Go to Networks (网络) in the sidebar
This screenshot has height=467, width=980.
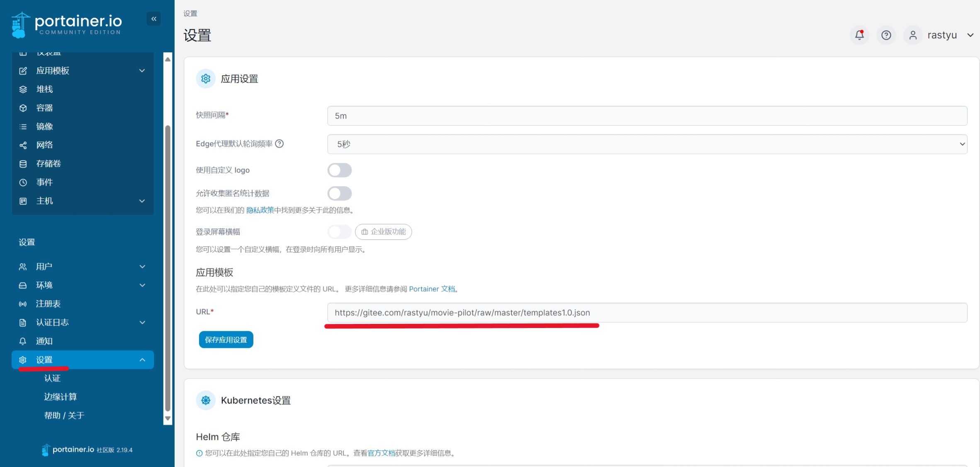click(x=44, y=145)
